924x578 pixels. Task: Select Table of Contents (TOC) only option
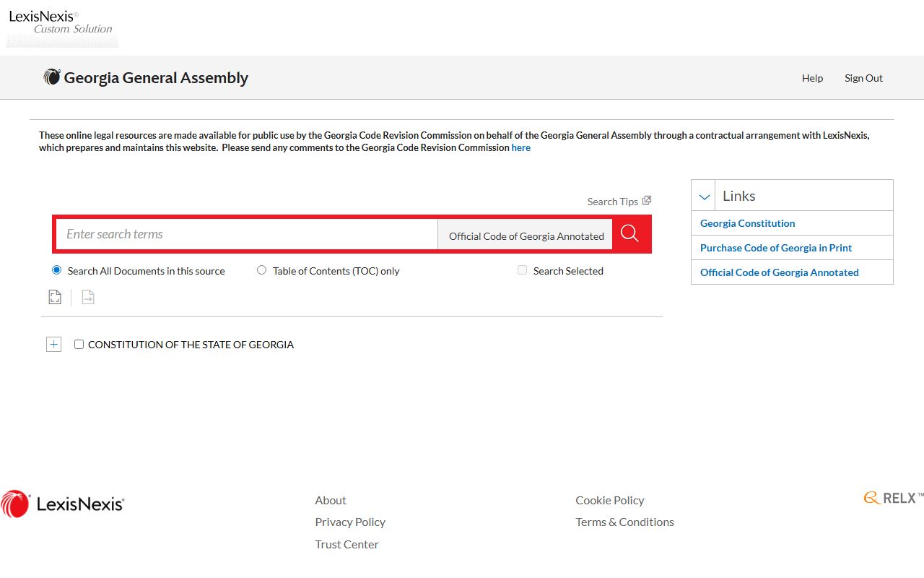tap(261, 270)
